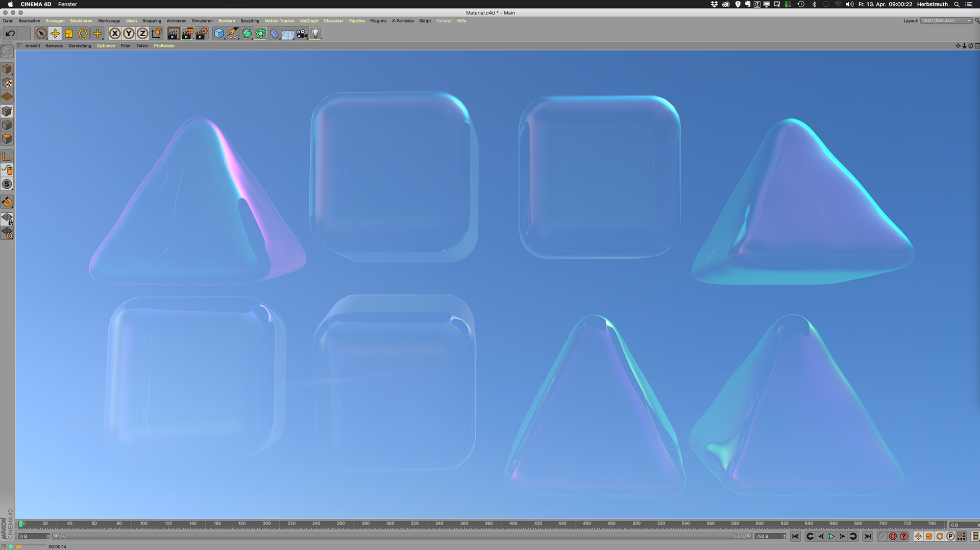Step forward one frame
Screen dimensions: 980x550
pos(842,536)
